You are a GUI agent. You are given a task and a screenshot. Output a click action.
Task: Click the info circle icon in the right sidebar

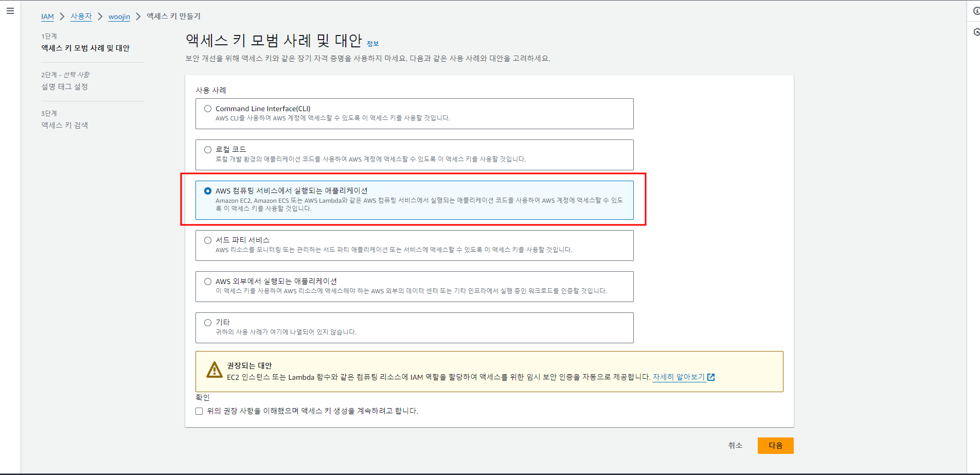976,10
